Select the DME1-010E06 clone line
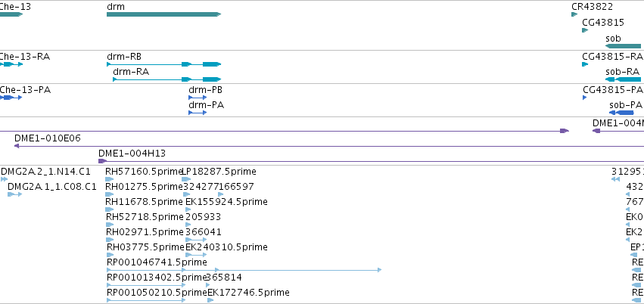Image resolution: width=644 pixels, height=304 pixels. (329, 146)
